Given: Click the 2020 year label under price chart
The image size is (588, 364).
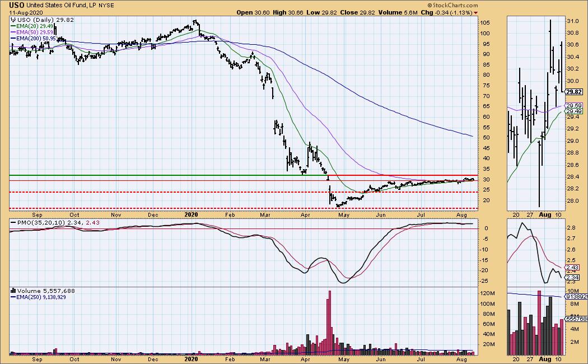Looking at the screenshot, I should click(x=192, y=215).
